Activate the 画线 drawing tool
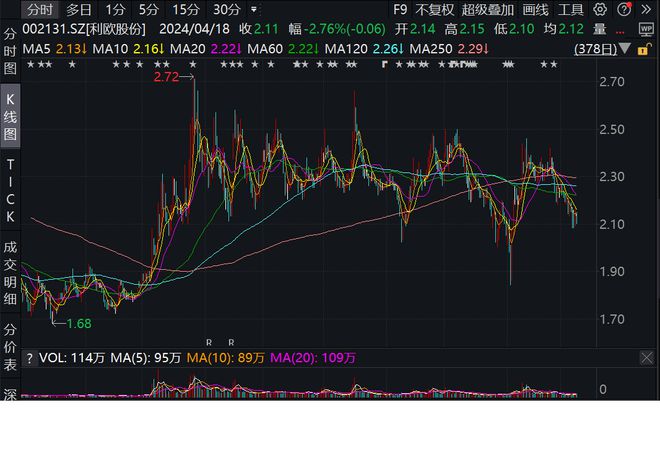This screenshot has height=454, width=660. point(538,10)
